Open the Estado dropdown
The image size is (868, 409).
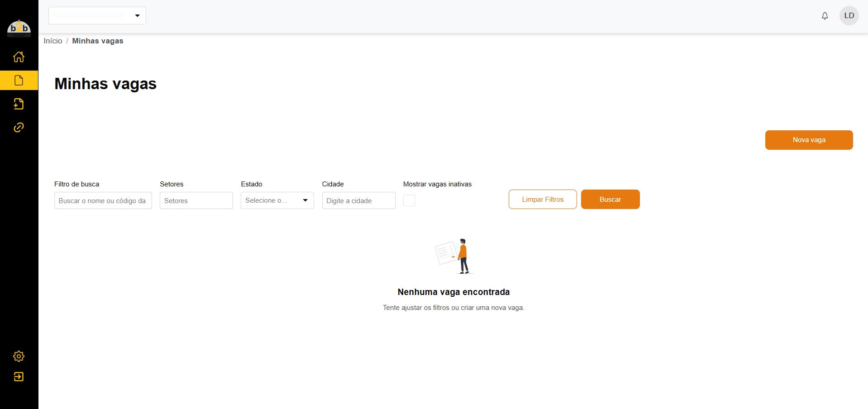click(x=277, y=200)
